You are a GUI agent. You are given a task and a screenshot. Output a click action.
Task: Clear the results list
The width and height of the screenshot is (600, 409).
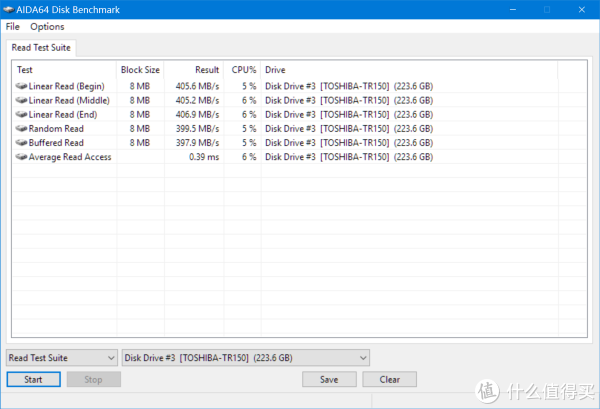point(390,380)
